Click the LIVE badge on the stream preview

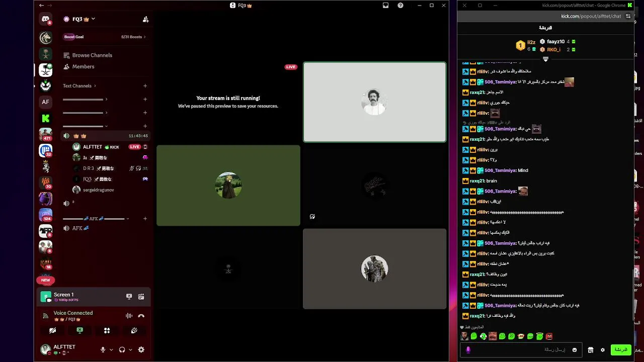(291, 67)
